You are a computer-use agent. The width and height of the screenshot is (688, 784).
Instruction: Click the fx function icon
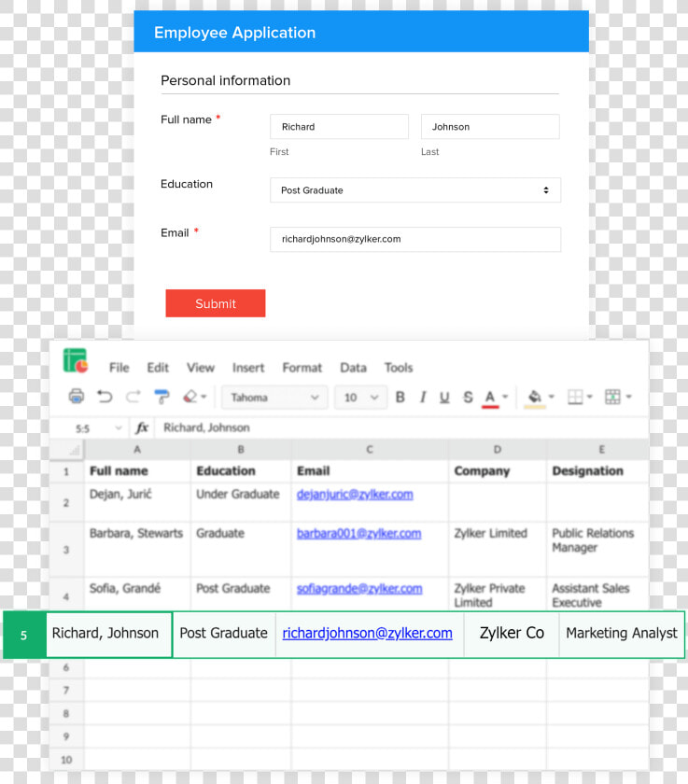tap(142, 427)
